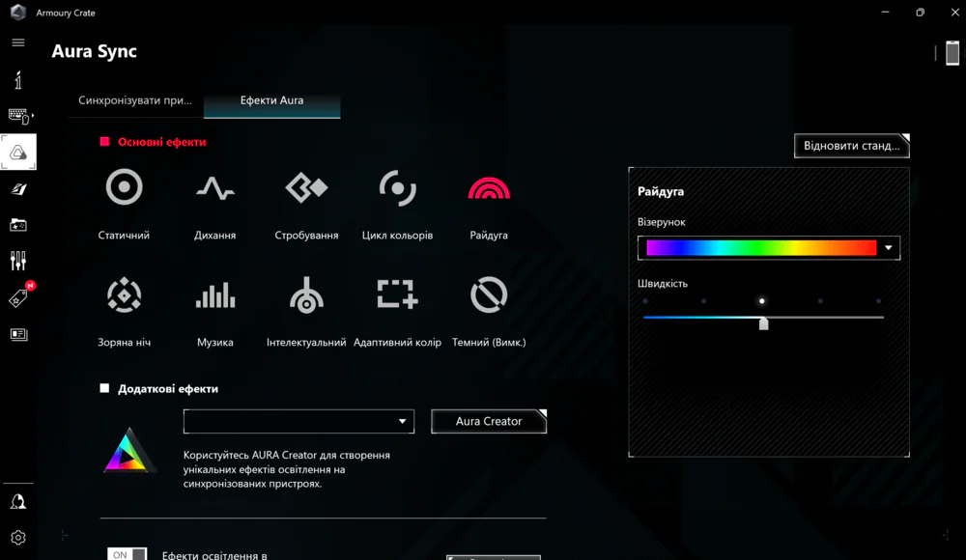This screenshot has height=560, width=966.
Task: Click the Aura Sync page title
Action: (x=95, y=51)
